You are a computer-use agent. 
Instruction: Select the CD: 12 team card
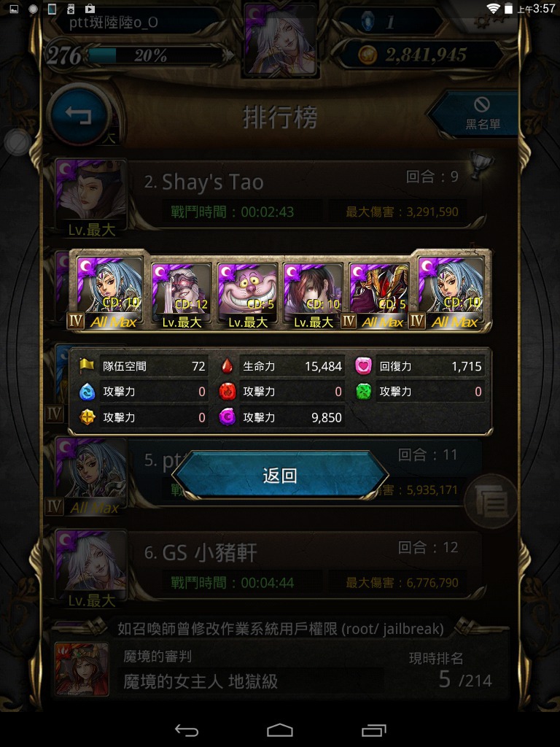tap(182, 295)
